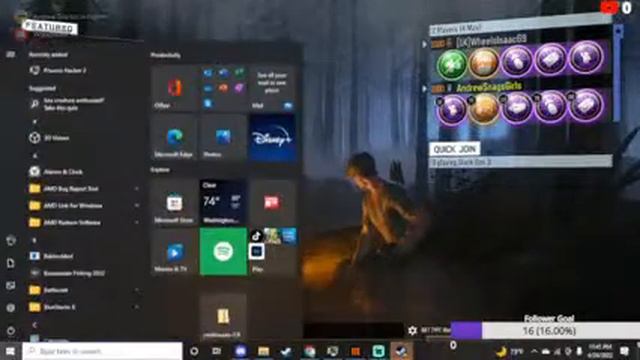The image size is (640, 360).
Task: Open the Photos tile
Action: tap(223, 138)
